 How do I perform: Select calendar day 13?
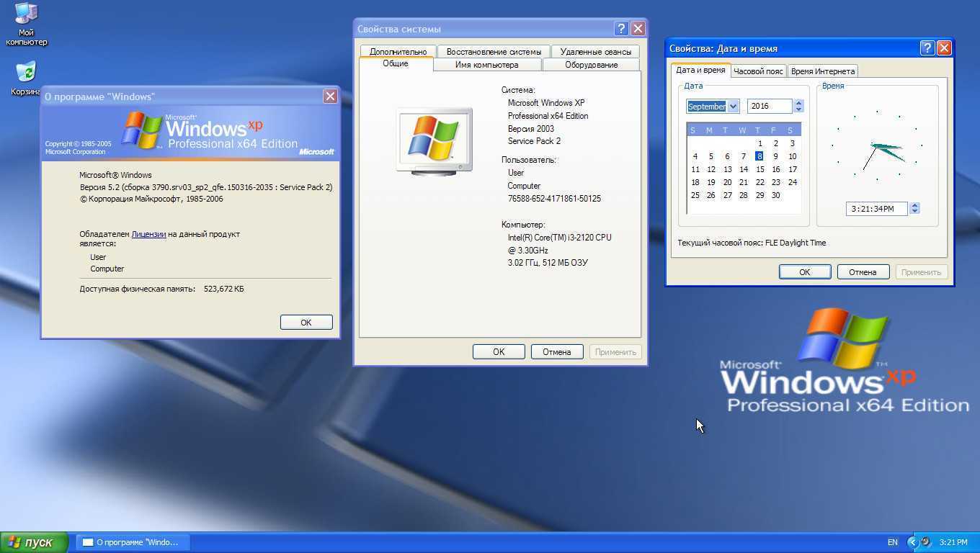[727, 169]
